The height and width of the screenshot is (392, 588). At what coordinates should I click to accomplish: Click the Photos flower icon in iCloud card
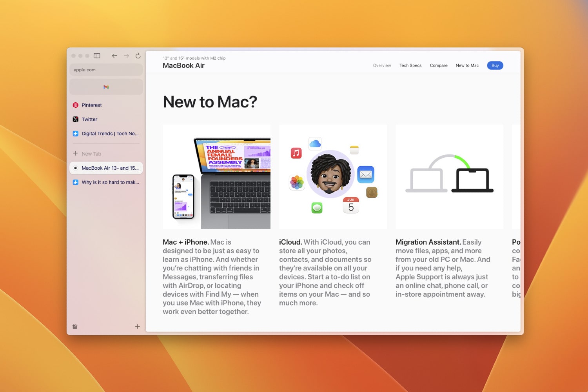[297, 182]
